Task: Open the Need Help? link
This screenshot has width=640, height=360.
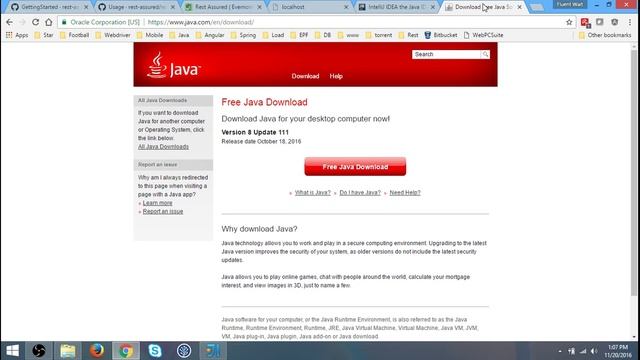Action: tap(405, 193)
